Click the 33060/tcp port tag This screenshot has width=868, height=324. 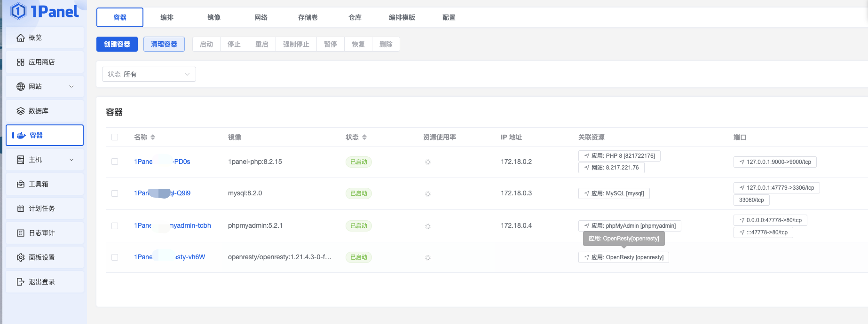(751, 200)
